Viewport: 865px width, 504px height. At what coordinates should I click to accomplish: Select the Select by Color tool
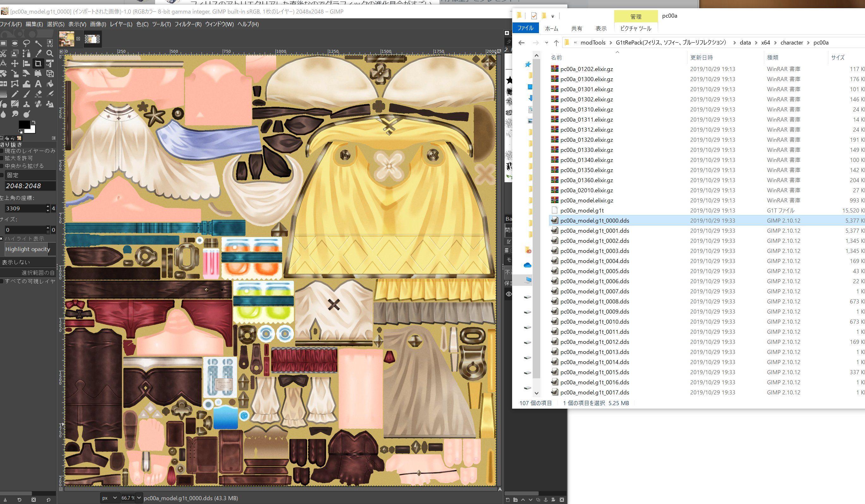(50, 43)
